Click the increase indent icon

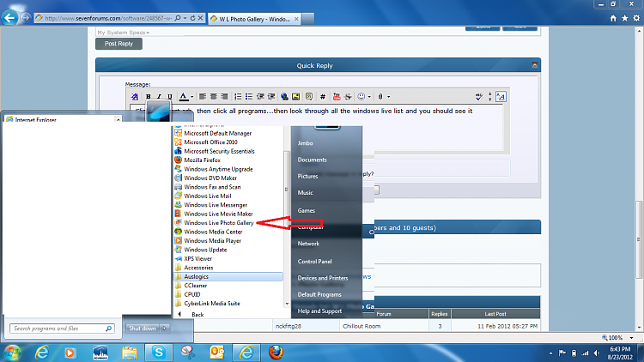tap(271, 96)
